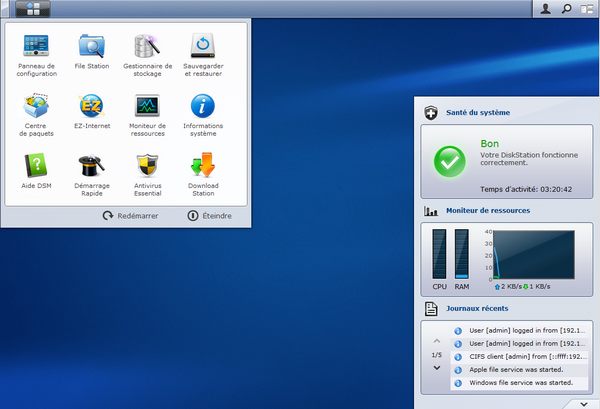This screenshot has height=409, width=600.
Task: Open Informations système
Action: point(203,115)
